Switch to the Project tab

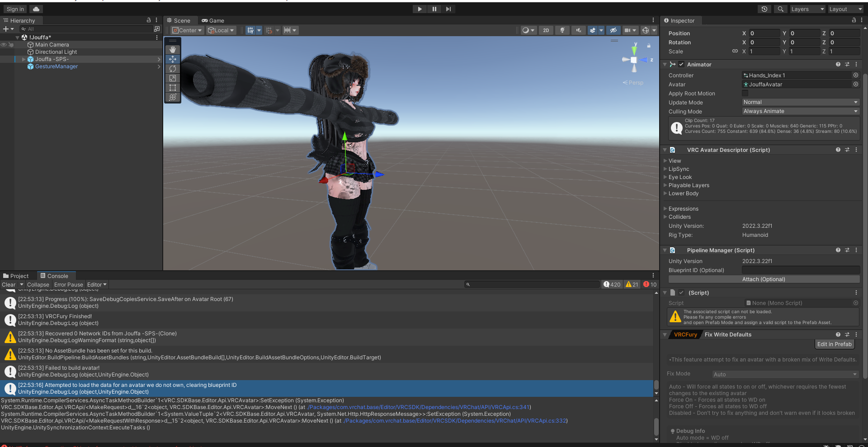coord(16,276)
